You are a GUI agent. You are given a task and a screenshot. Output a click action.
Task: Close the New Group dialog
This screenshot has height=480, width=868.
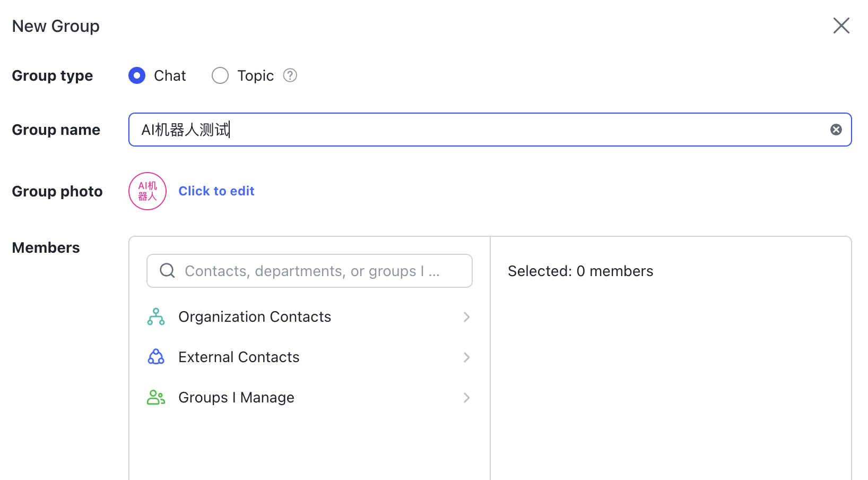click(x=841, y=25)
